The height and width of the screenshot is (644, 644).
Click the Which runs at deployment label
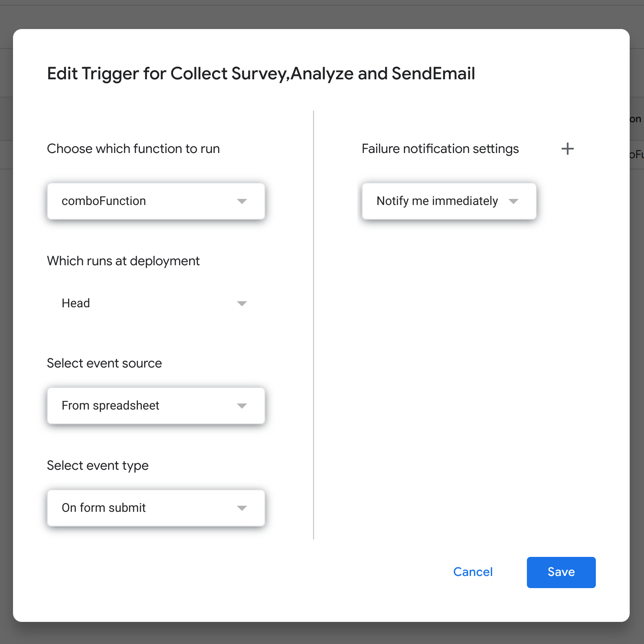(123, 261)
